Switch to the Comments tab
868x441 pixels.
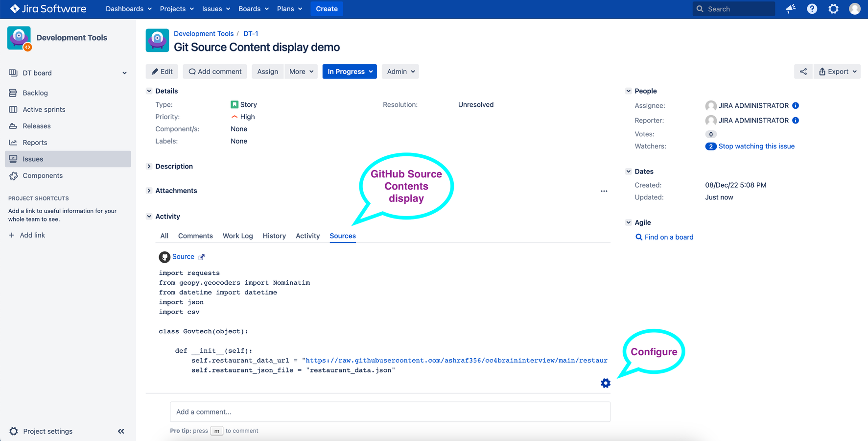click(195, 236)
